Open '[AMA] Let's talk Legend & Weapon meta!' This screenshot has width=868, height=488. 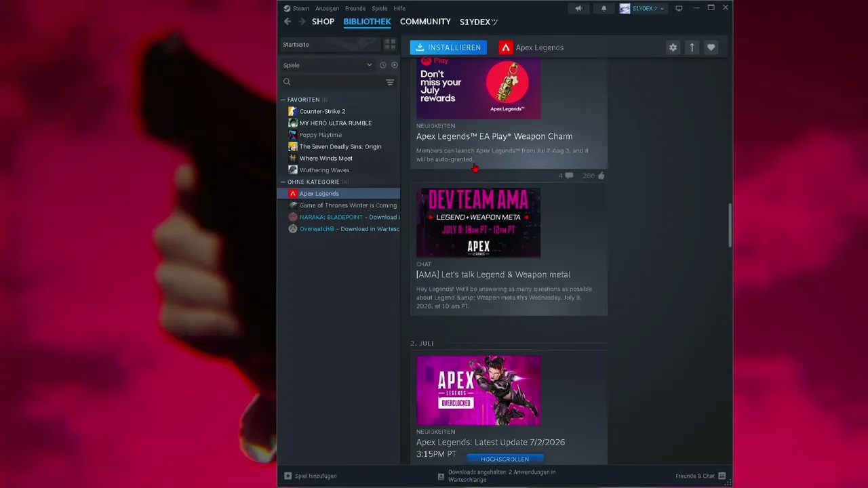point(494,274)
